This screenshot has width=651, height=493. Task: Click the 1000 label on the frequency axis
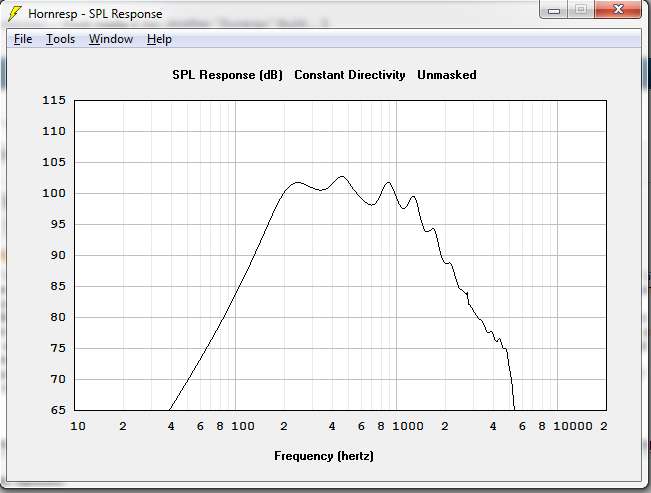click(x=408, y=426)
